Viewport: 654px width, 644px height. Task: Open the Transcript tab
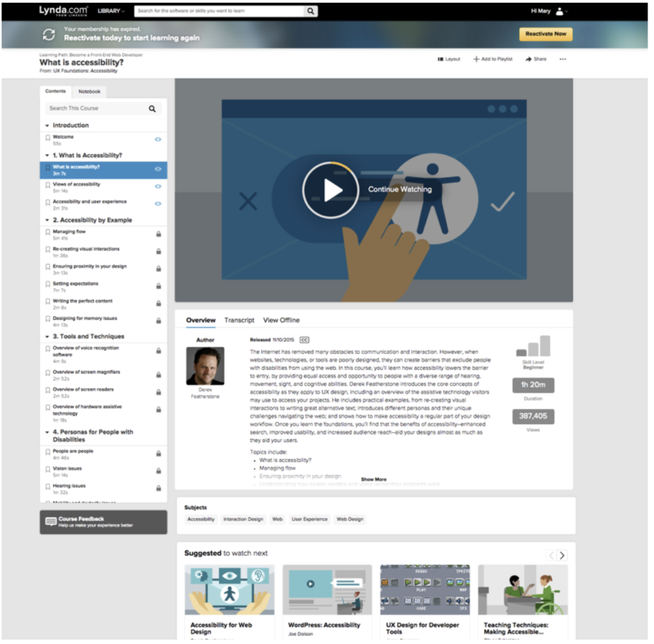(x=239, y=320)
